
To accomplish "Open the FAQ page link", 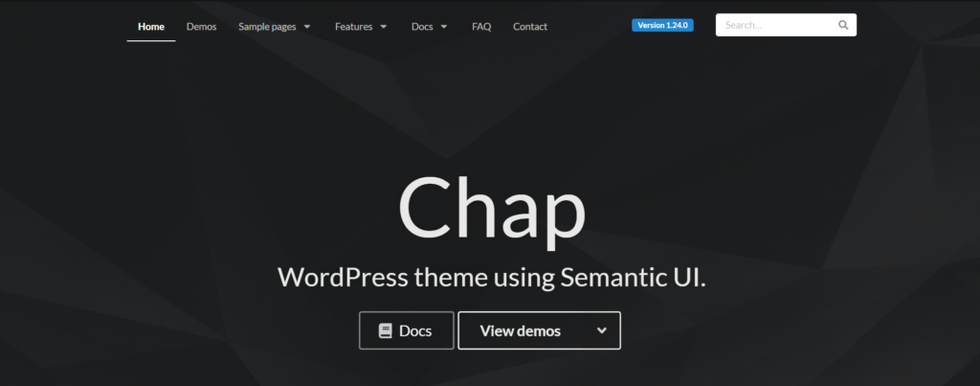I will (481, 26).
